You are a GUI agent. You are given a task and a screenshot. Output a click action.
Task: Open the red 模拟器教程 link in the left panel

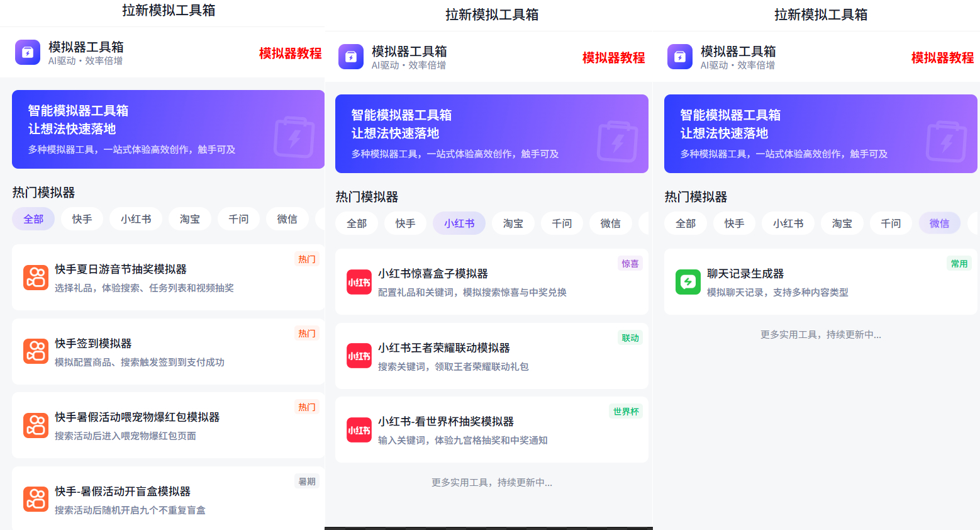(291, 54)
